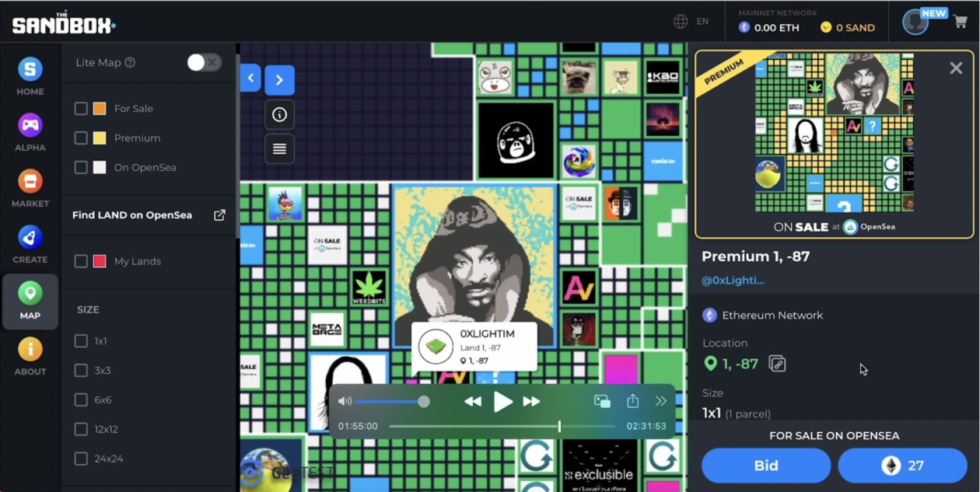Viewport: 980px width, 492px height.
Task: Click the red My Lands color swatch
Action: (100, 261)
